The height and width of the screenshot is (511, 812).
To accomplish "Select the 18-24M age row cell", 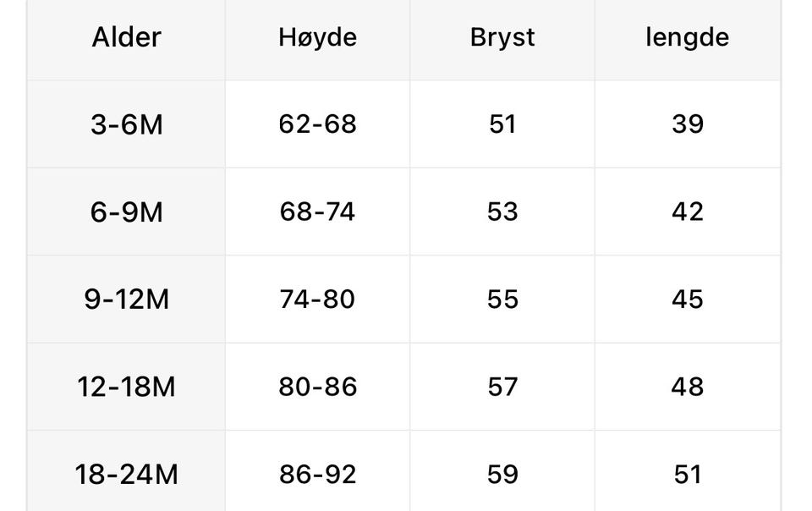I will click(126, 475).
